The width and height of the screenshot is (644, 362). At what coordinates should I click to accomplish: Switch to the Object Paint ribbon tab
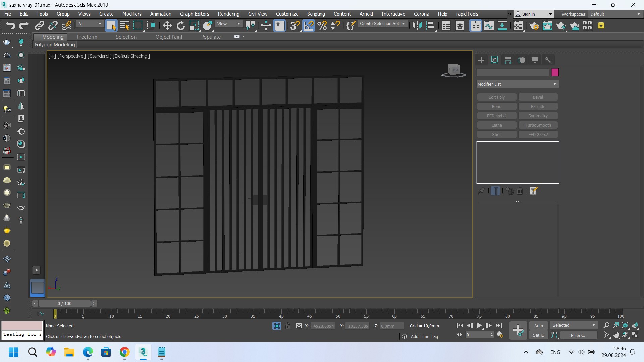point(169,37)
